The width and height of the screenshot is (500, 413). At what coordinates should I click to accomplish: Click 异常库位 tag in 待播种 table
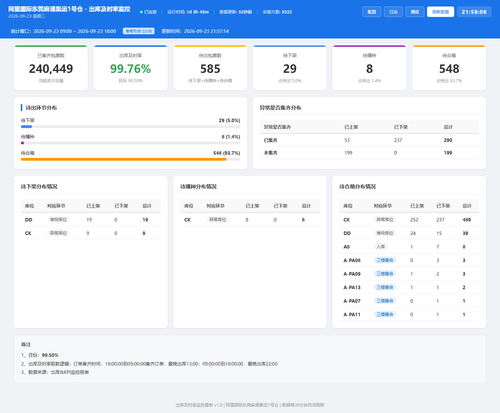pos(217,220)
